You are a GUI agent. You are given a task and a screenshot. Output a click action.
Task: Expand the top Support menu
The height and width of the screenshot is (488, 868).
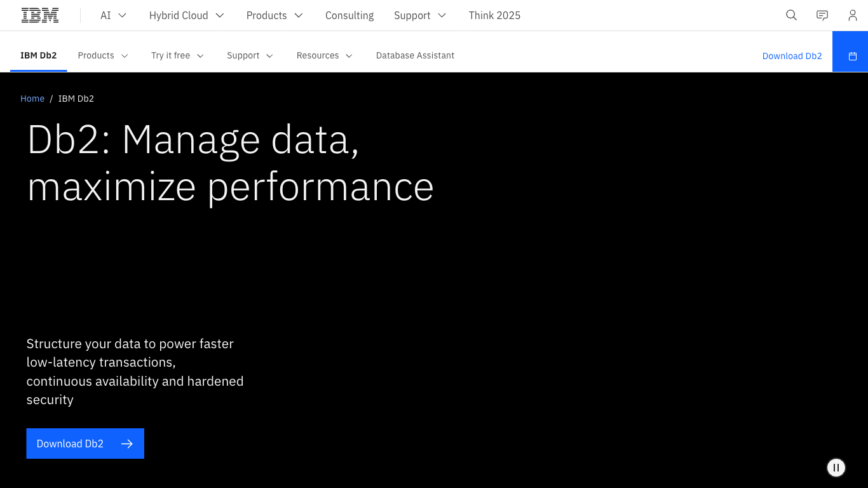[420, 15]
